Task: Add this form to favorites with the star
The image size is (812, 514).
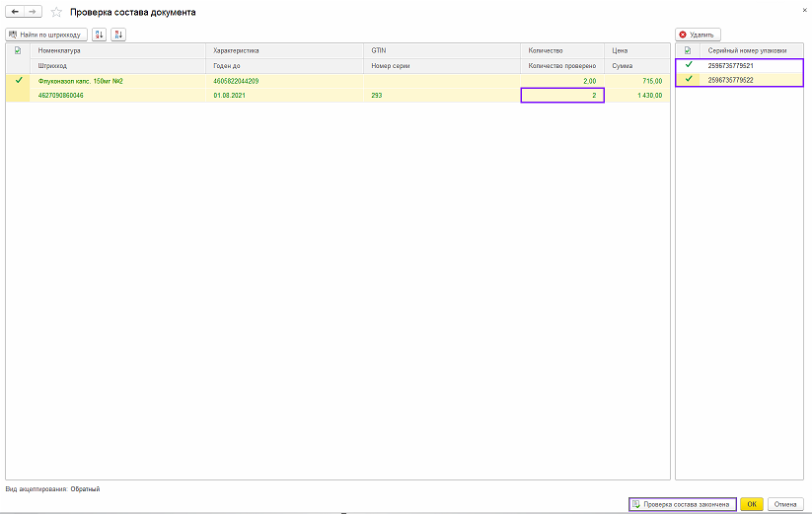Action: (56, 12)
